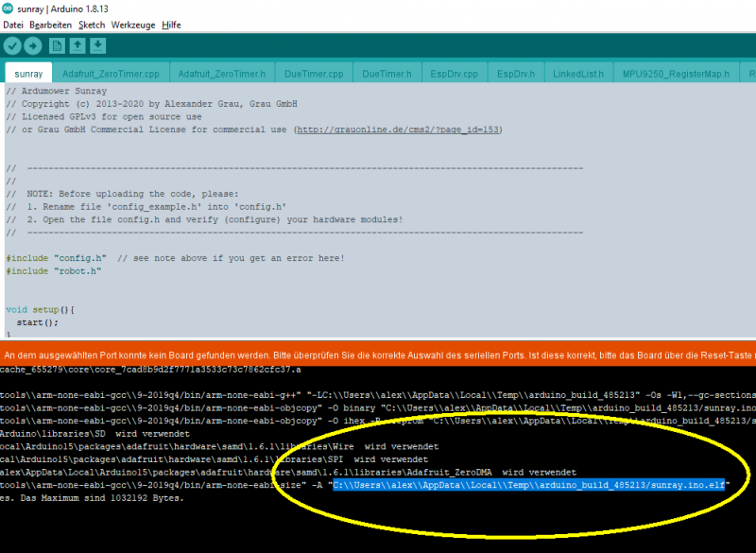
Task: Switch to the EspDrv.cpp tab
Action: 455,74
